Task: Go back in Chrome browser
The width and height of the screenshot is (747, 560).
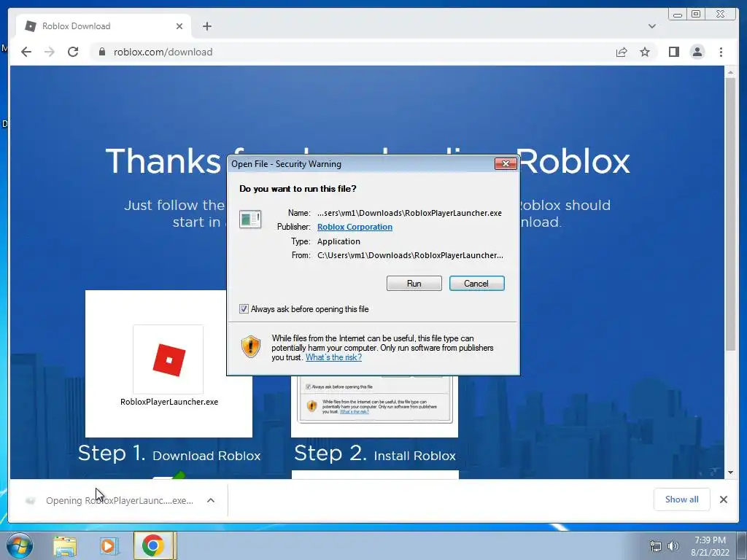Action: 26,52
